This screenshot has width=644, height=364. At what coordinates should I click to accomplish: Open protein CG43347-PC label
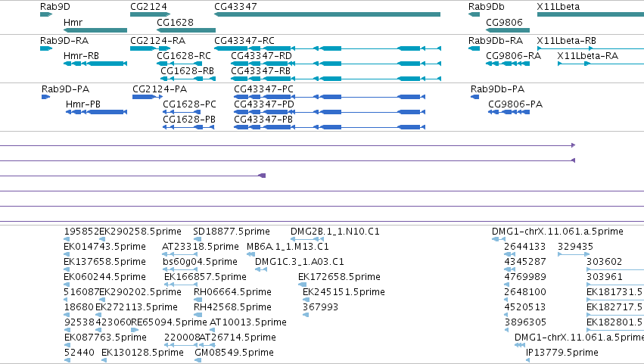[x=263, y=89]
